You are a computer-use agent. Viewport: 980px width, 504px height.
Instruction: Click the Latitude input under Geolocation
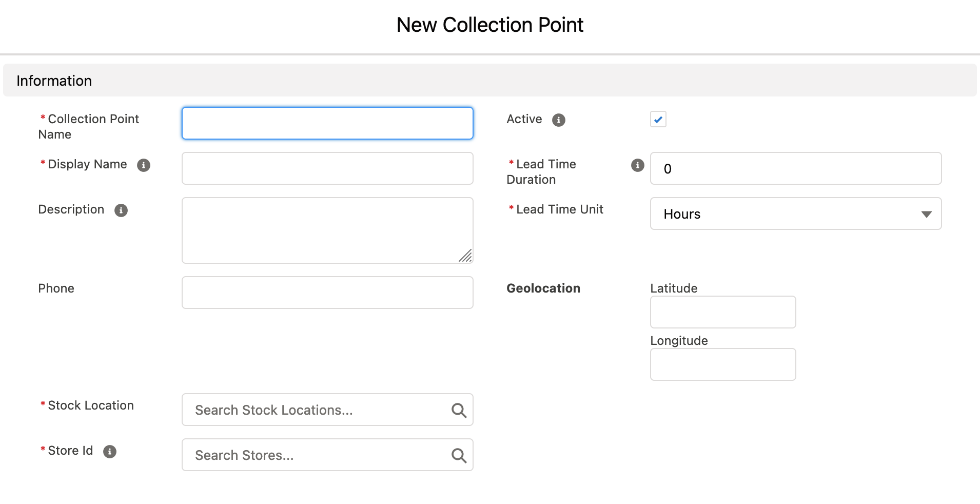click(x=722, y=312)
